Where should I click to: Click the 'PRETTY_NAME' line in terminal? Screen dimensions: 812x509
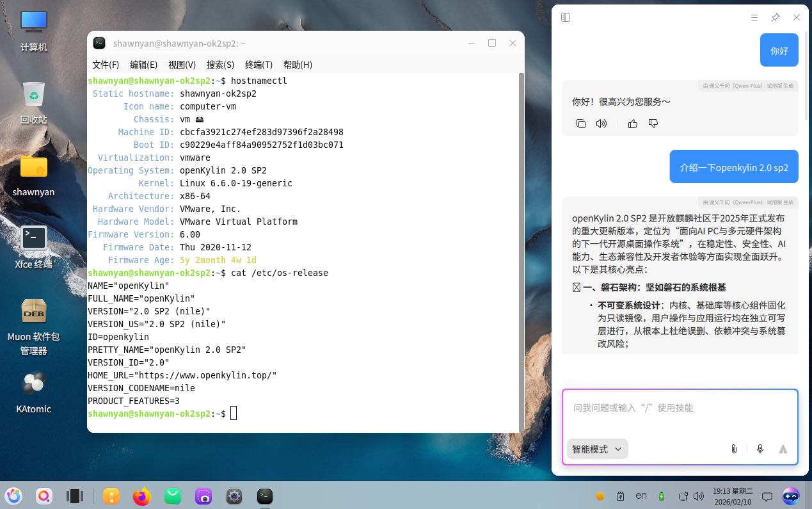pyautogui.click(x=167, y=350)
